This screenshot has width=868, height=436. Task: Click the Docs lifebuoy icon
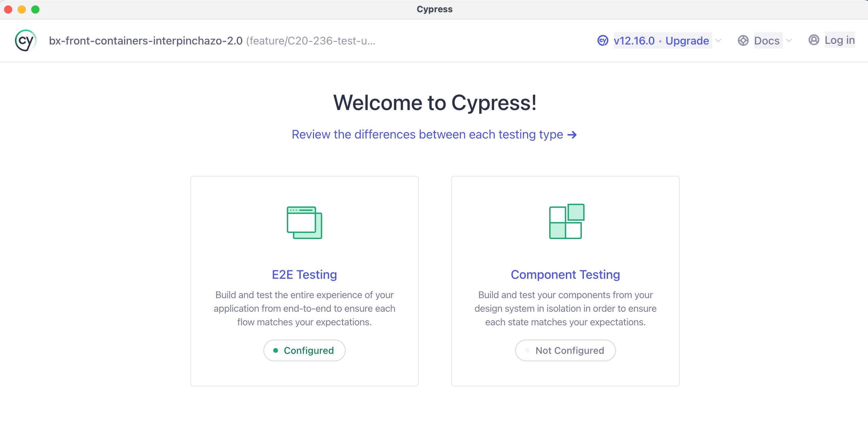click(743, 41)
